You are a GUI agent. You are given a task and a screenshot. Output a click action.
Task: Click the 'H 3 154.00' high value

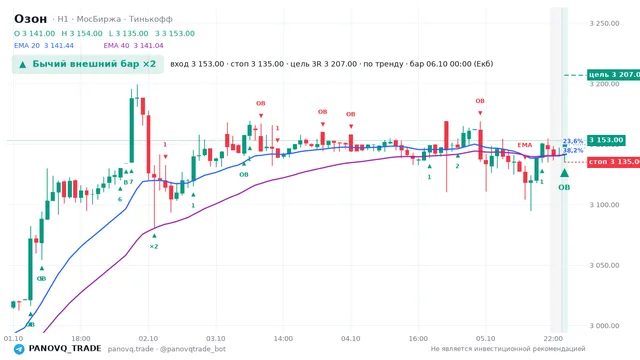click(x=82, y=33)
